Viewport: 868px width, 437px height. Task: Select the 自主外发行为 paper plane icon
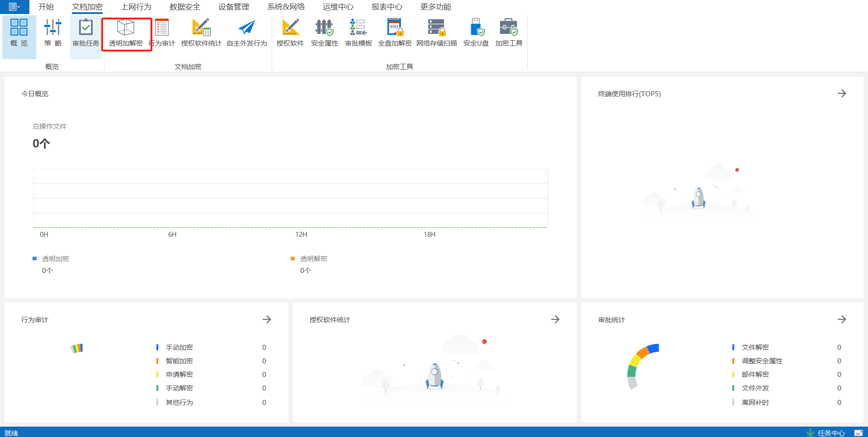[247, 33]
